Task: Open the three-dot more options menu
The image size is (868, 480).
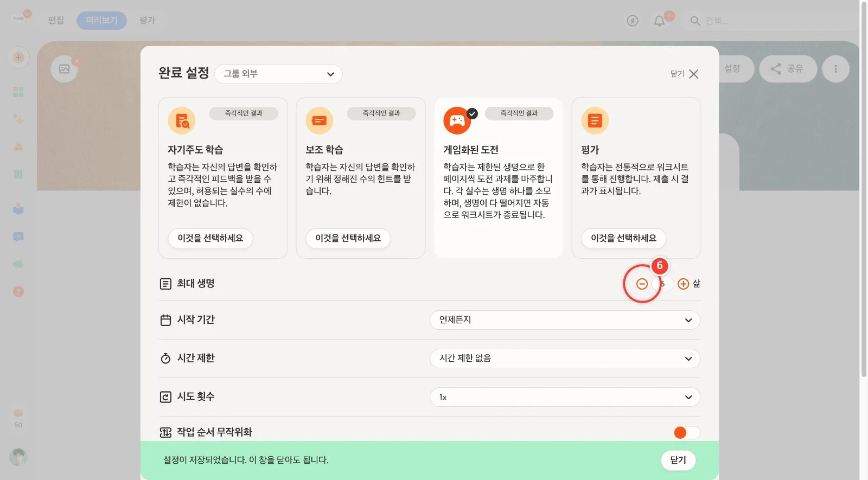Action: 835,69
